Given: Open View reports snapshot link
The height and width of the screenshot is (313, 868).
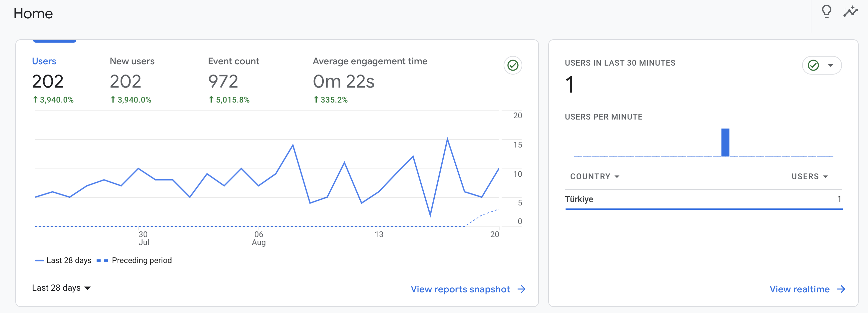Looking at the screenshot, I should 460,289.
